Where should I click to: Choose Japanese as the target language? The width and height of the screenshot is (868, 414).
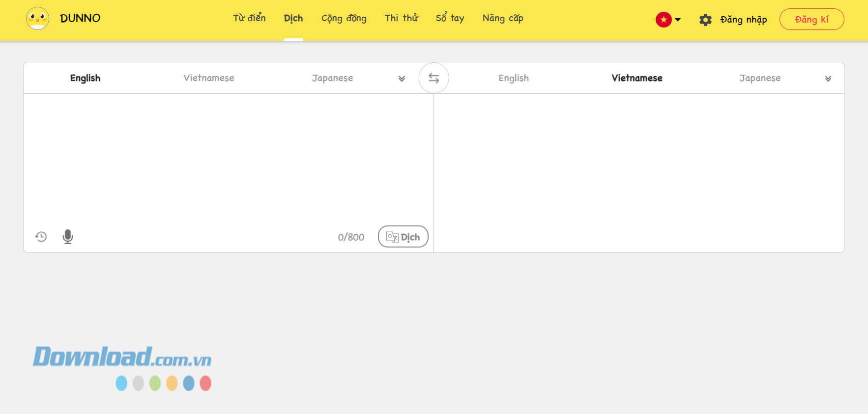click(x=759, y=78)
